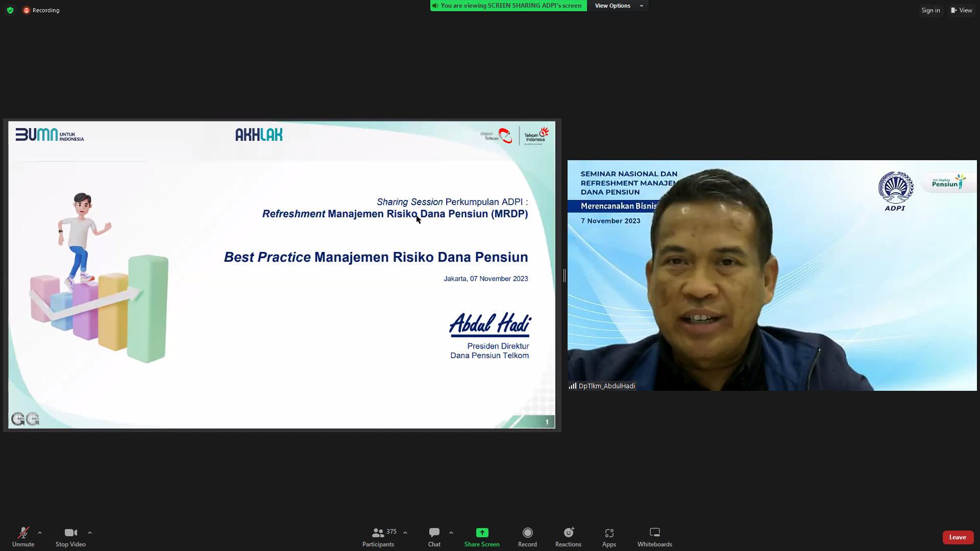Click the Sign in button

[x=930, y=10]
